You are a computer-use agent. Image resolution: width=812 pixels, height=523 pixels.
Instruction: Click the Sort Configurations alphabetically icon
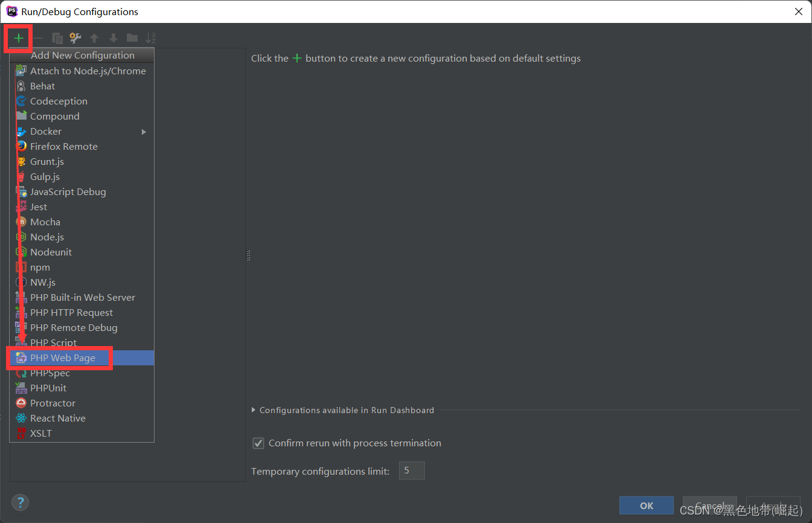click(x=151, y=38)
